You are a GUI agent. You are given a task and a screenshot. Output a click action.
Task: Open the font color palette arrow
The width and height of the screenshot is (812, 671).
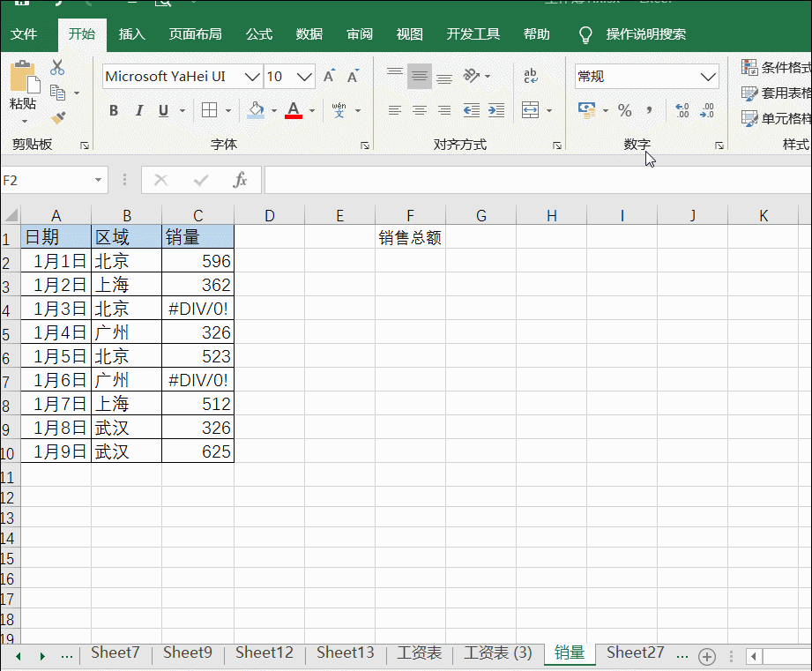[x=312, y=109]
